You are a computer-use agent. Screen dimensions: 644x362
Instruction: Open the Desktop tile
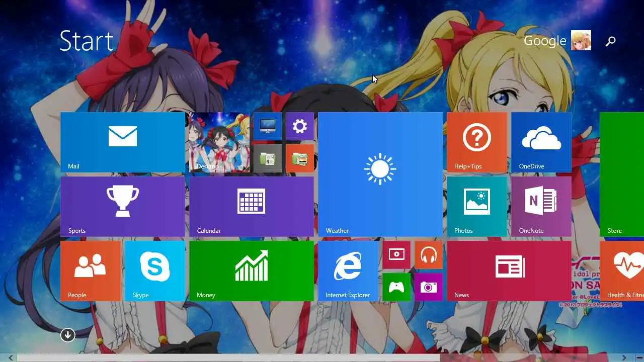pos(219,142)
